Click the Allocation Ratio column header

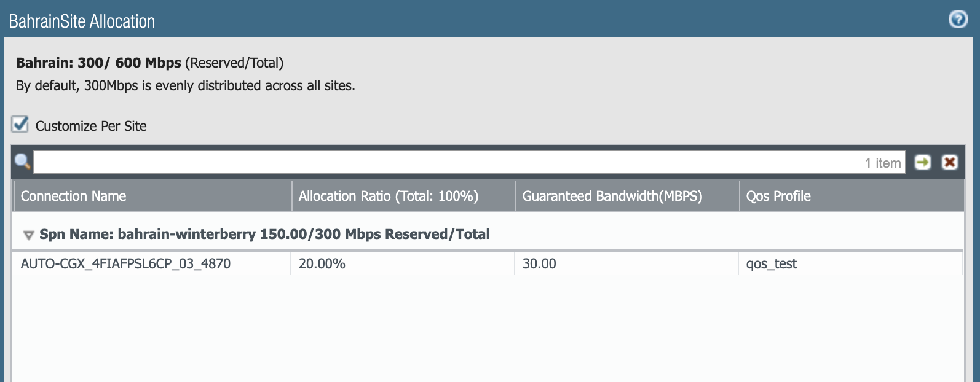(x=388, y=196)
